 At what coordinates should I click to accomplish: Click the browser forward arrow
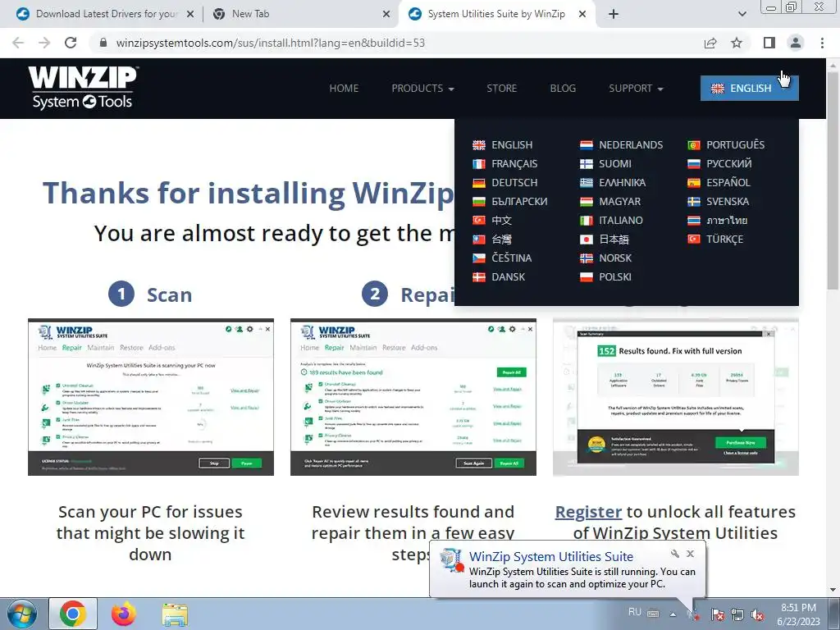(44, 43)
